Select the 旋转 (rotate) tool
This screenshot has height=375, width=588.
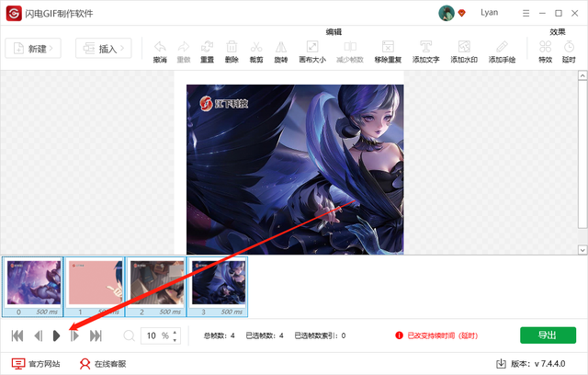pyautogui.click(x=281, y=51)
